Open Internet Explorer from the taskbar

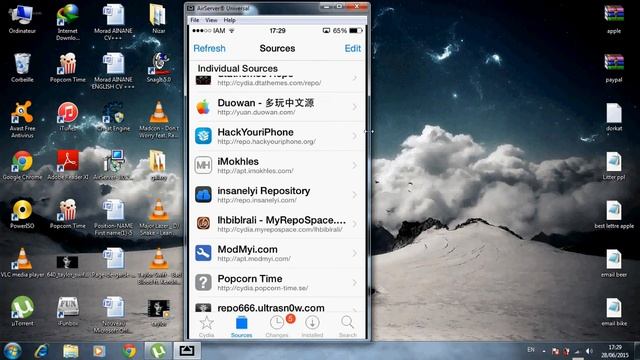coord(41,351)
